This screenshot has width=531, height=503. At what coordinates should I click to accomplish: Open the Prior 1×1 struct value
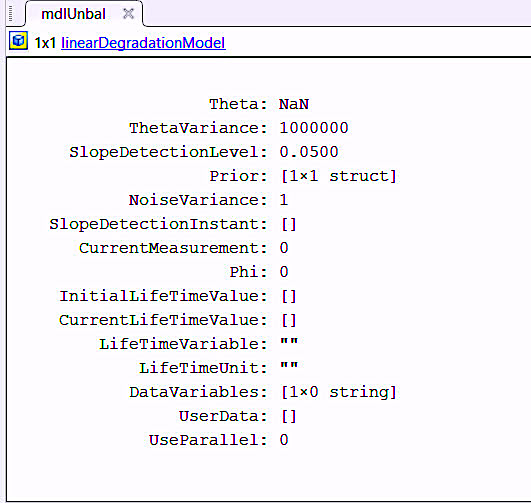coord(338,176)
